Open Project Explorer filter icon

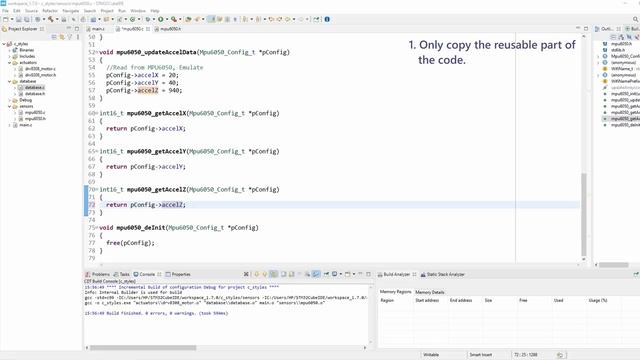coord(70,37)
